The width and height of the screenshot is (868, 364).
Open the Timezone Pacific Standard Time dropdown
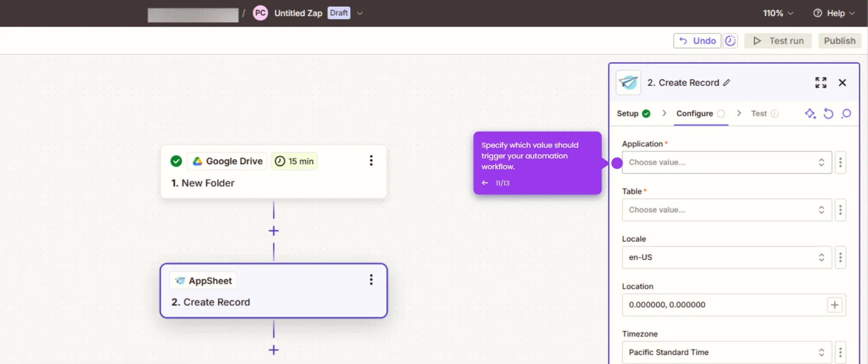pyautogui.click(x=727, y=352)
